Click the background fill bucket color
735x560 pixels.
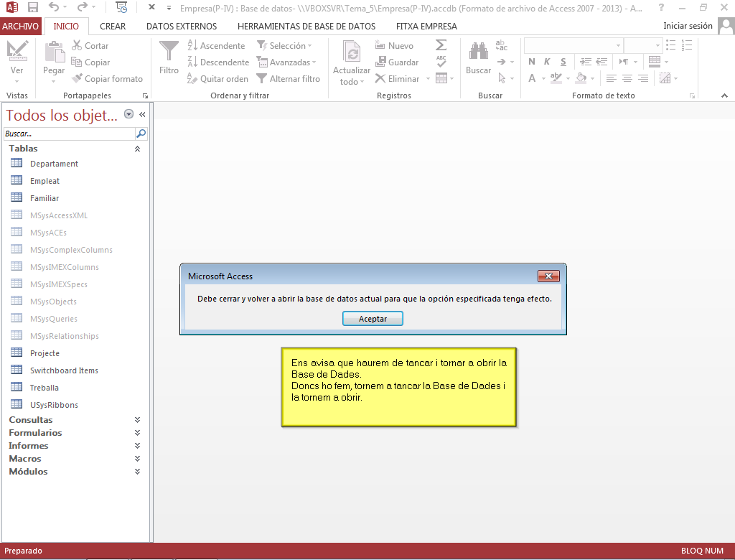(581, 78)
